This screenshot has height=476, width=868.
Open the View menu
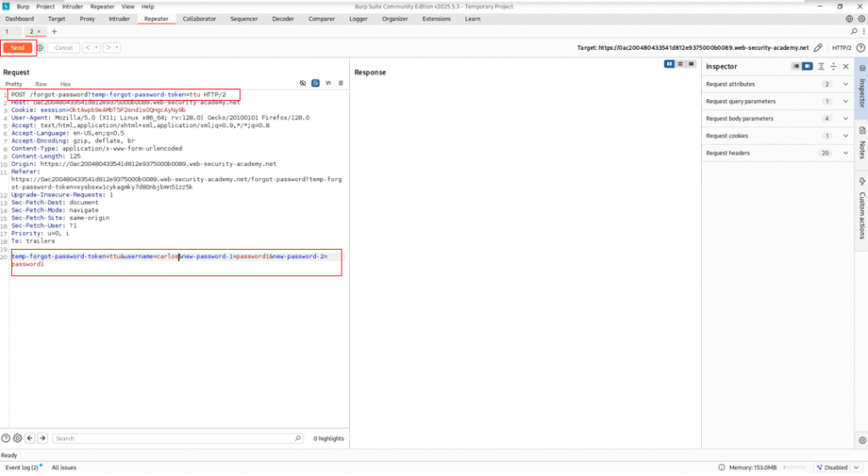[x=128, y=7]
